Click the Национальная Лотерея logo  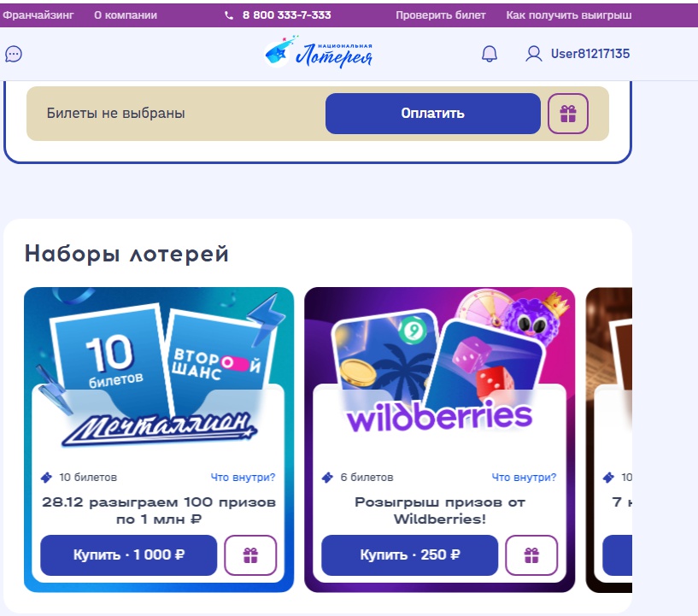[319, 53]
